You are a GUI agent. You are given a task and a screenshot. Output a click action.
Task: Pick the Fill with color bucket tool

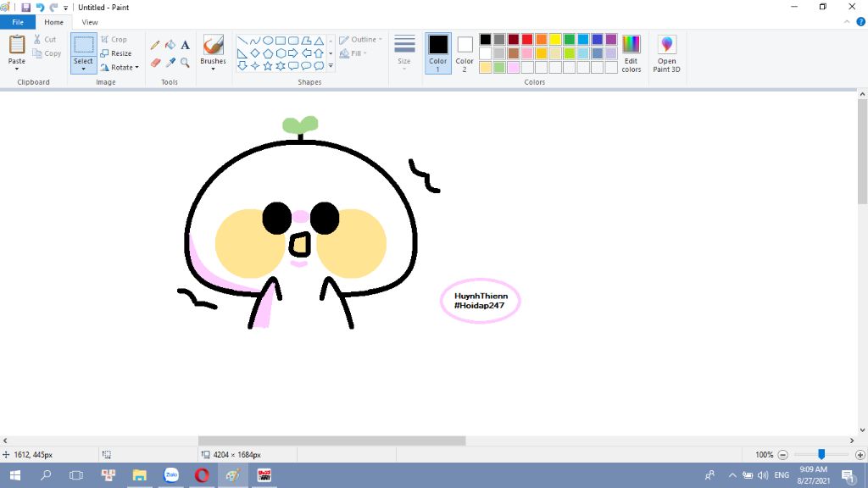click(x=170, y=45)
